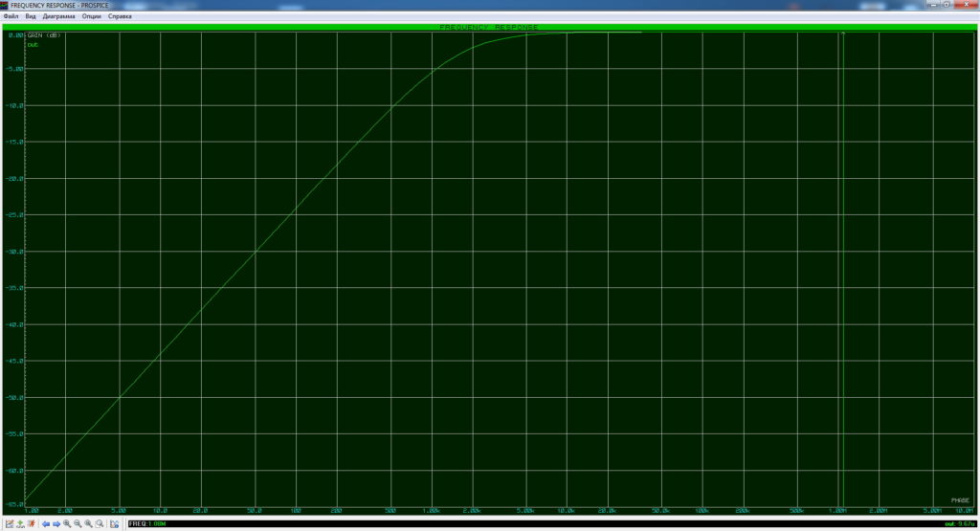980x531 pixels.
Task: Open the simulation log icon
Action: 116,524
